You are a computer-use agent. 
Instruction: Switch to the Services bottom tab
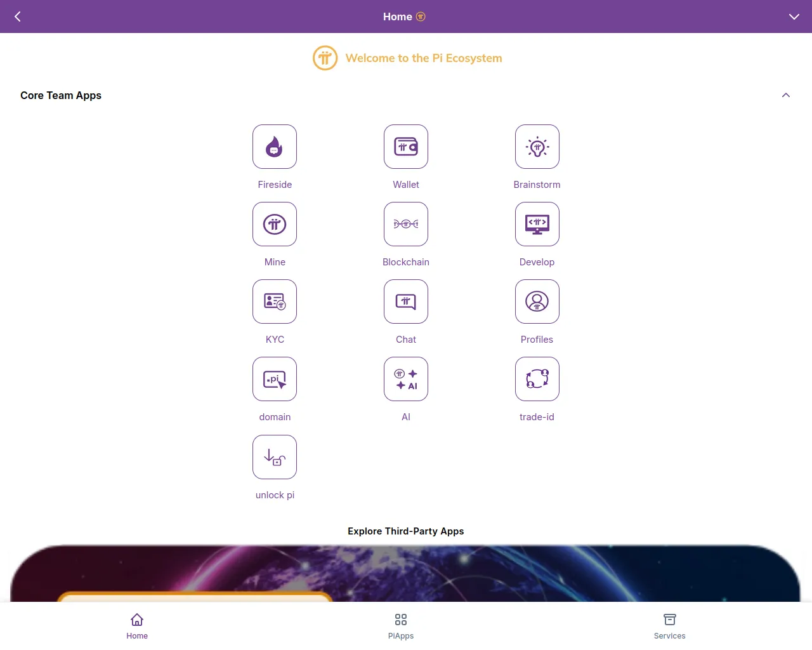coord(670,626)
